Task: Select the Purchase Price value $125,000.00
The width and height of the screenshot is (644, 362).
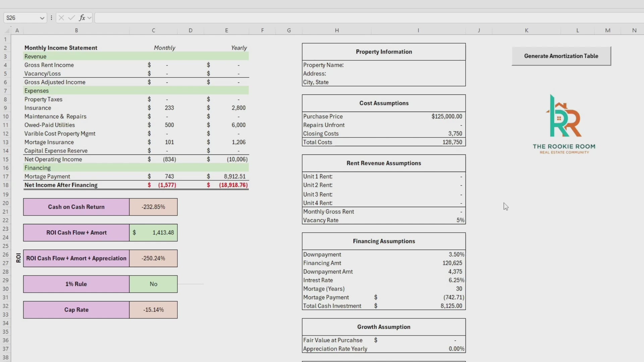Action: coord(446,116)
